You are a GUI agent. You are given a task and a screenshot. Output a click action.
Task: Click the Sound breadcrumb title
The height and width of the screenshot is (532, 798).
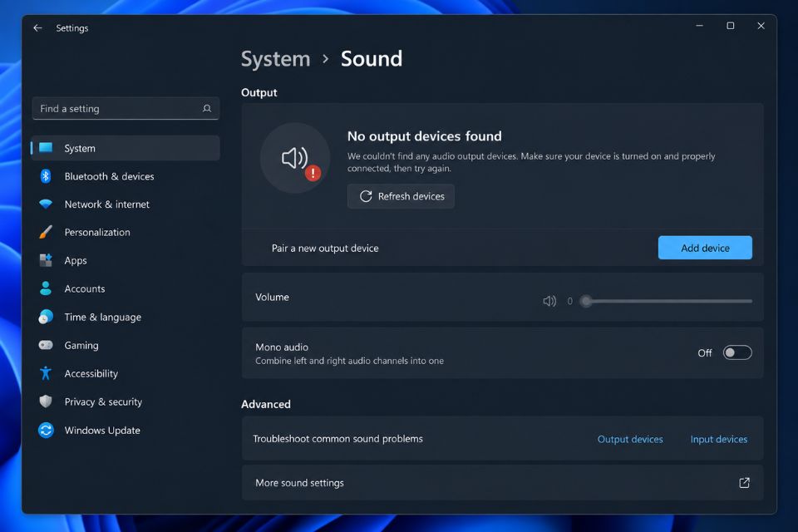tap(372, 59)
